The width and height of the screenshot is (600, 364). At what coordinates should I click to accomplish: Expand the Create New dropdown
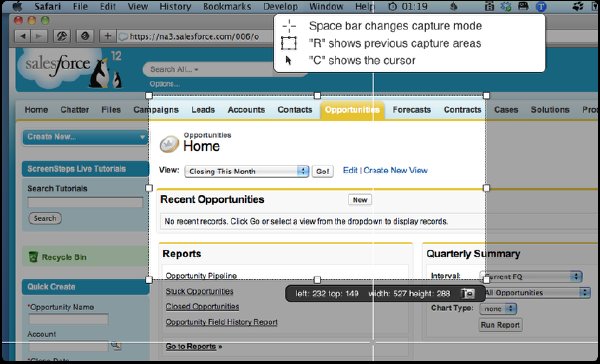86,137
